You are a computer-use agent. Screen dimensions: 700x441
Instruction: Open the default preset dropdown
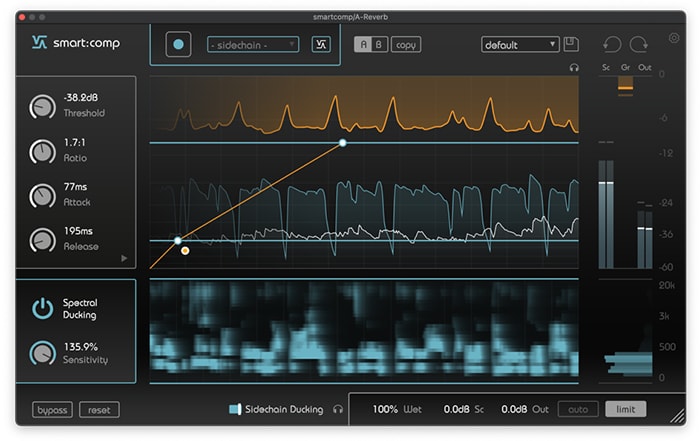(x=520, y=45)
